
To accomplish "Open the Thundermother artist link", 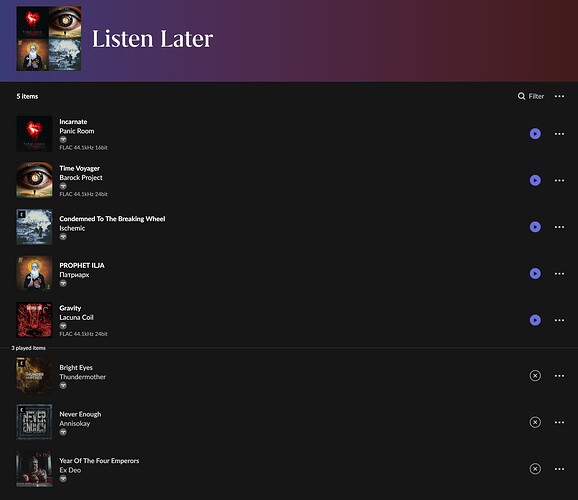I will [83, 377].
